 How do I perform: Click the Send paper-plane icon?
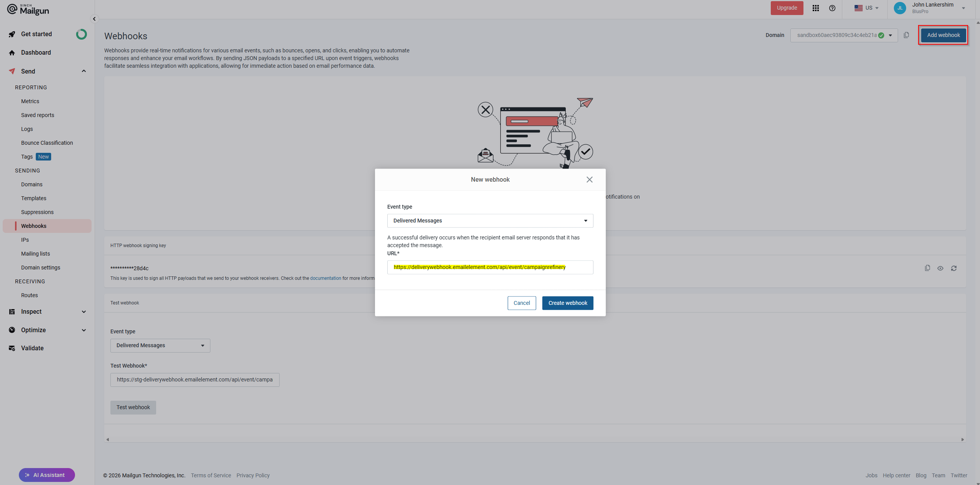click(x=12, y=71)
